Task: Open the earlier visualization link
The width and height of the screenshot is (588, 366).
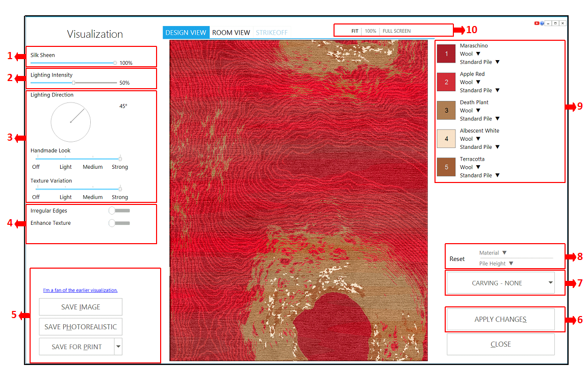Action: 81,290
